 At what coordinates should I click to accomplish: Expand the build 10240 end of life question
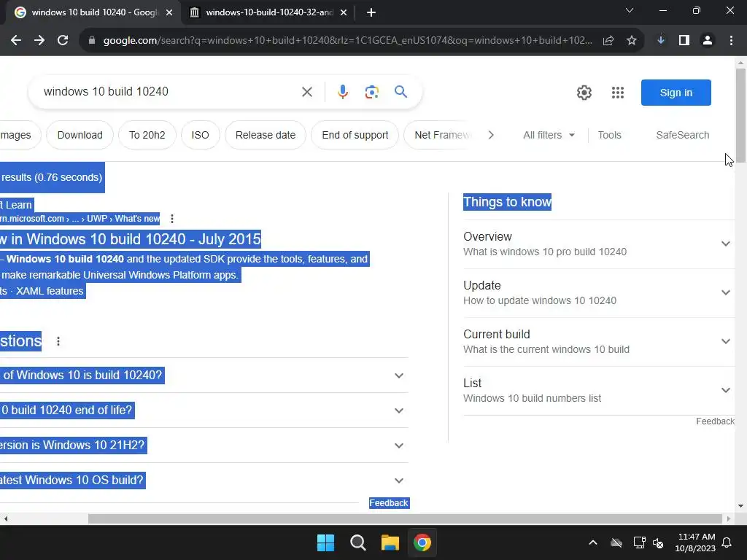coord(204,410)
